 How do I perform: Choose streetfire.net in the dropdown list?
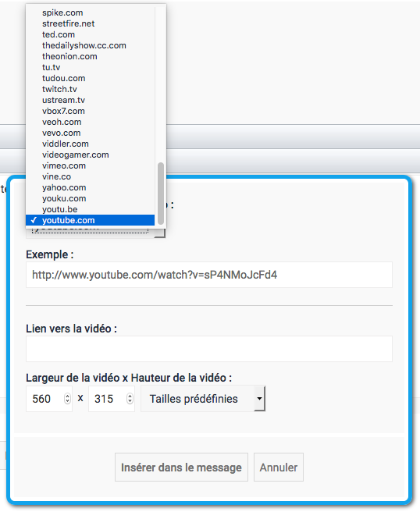click(90, 23)
